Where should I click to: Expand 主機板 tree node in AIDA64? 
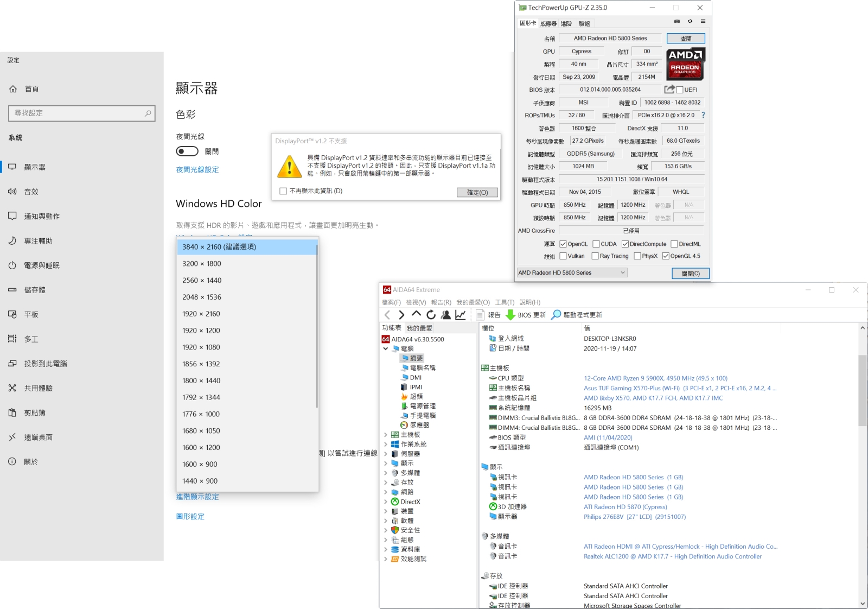point(386,435)
